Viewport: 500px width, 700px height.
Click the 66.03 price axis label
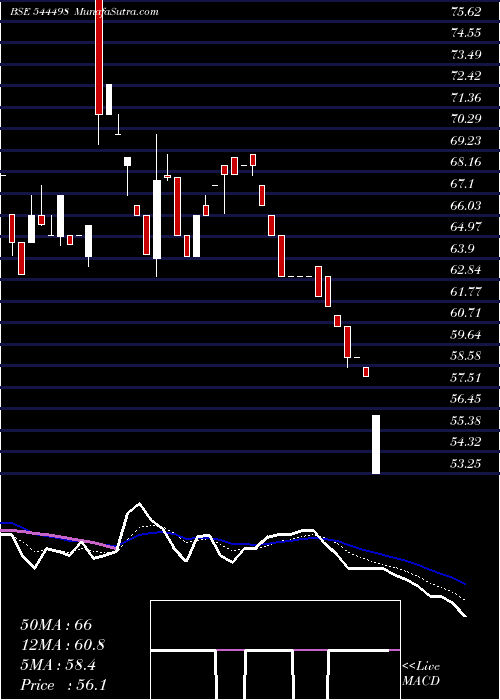tap(466, 205)
